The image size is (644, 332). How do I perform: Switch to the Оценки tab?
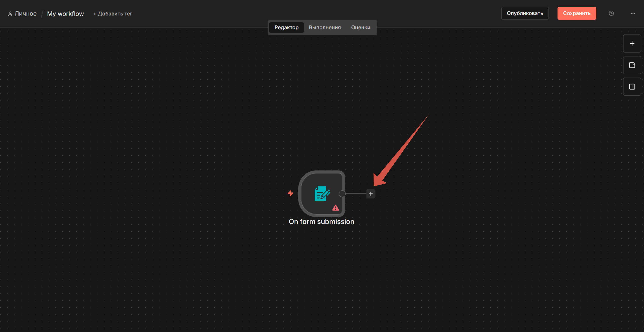(361, 27)
